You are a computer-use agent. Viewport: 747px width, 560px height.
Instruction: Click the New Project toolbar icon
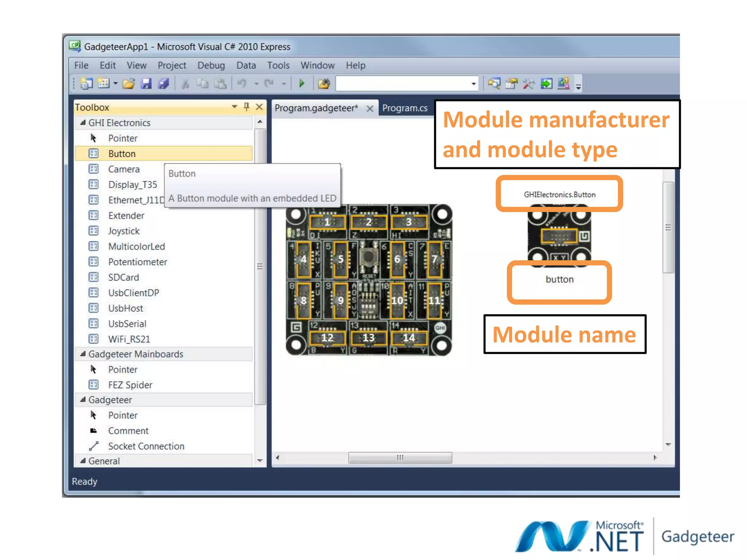(86, 84)
